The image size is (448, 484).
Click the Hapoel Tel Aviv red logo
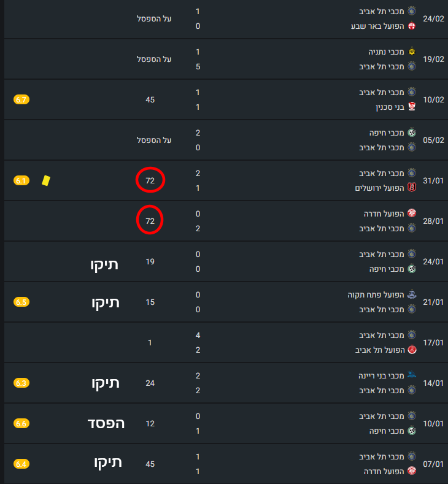(x=412, y=350)
